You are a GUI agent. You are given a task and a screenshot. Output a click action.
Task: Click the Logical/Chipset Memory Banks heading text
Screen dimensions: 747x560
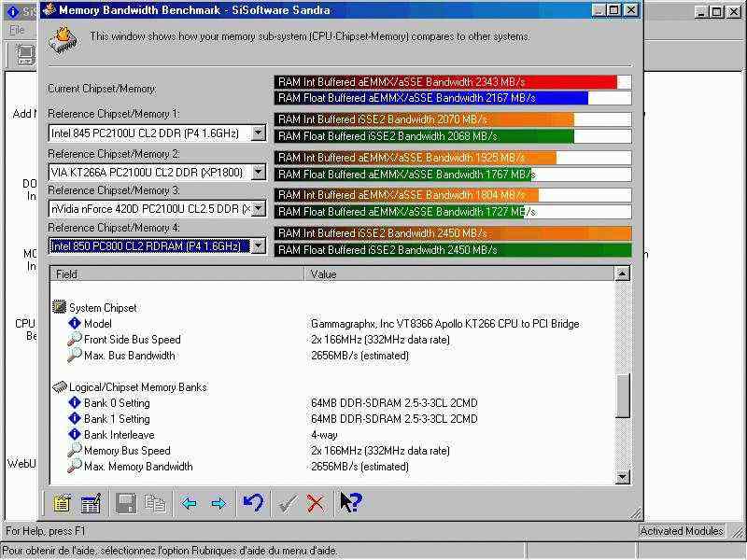point(138,387)
